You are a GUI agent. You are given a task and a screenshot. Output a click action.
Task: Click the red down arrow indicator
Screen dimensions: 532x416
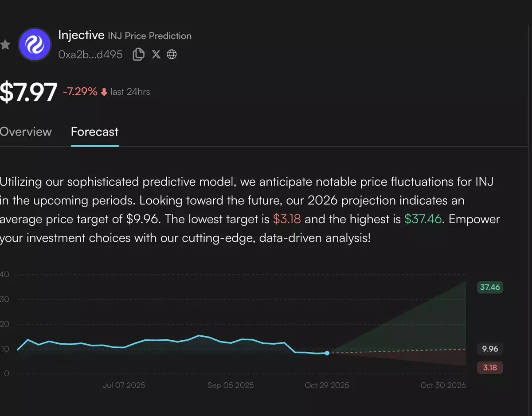[104, 92]
